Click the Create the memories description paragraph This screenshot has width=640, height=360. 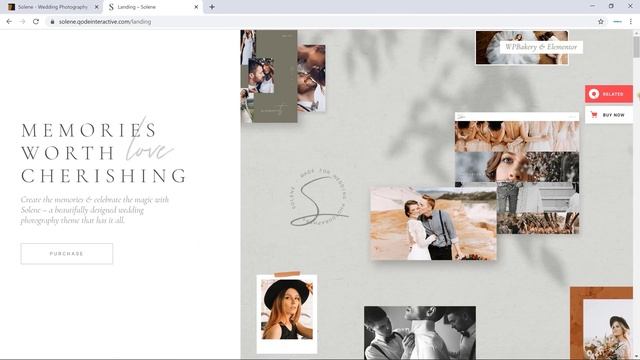pos(95,210)
